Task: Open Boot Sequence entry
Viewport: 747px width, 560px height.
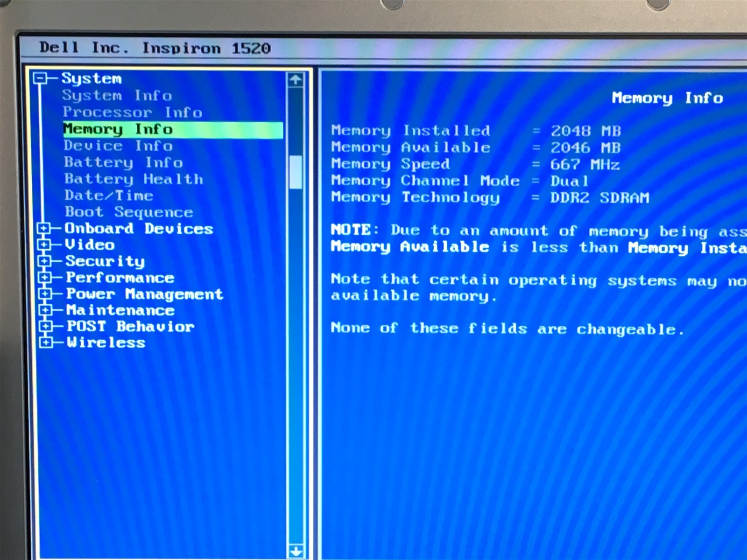Action: pyautogui.click(x=129, y=212)
